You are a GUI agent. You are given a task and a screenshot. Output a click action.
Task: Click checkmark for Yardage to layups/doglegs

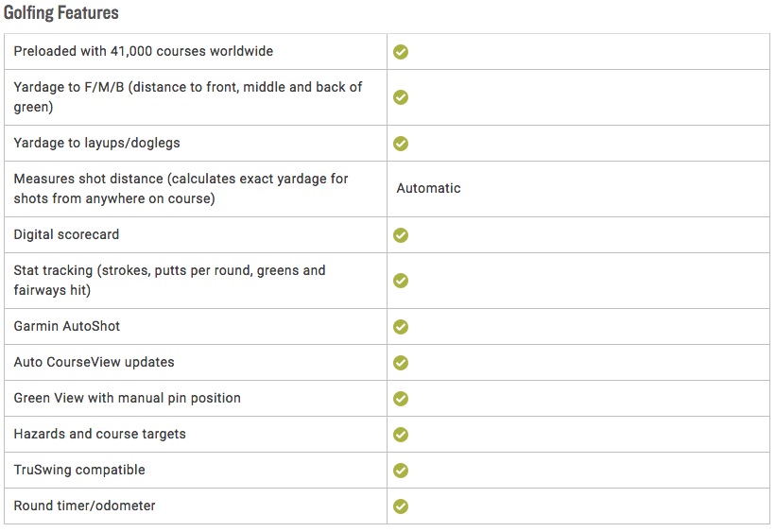click(x=401, y=143)
